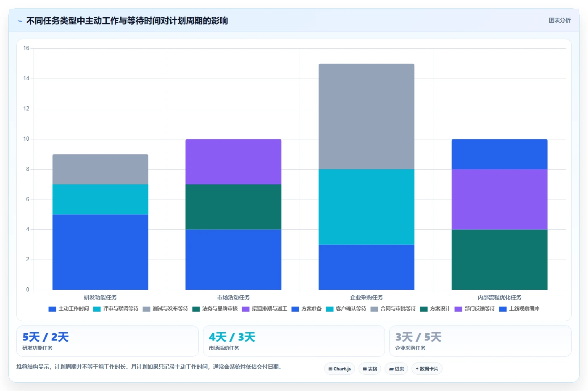Click the dark teal segment of 内部流程优化任务 bar
Viewport: 588px width, 391px height.
tap(500, 260)
